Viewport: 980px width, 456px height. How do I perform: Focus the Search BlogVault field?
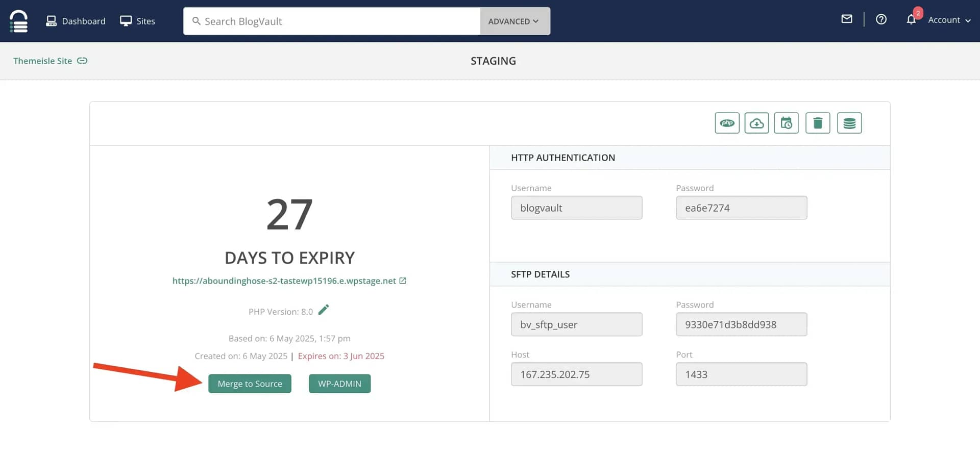click(332, 21)
